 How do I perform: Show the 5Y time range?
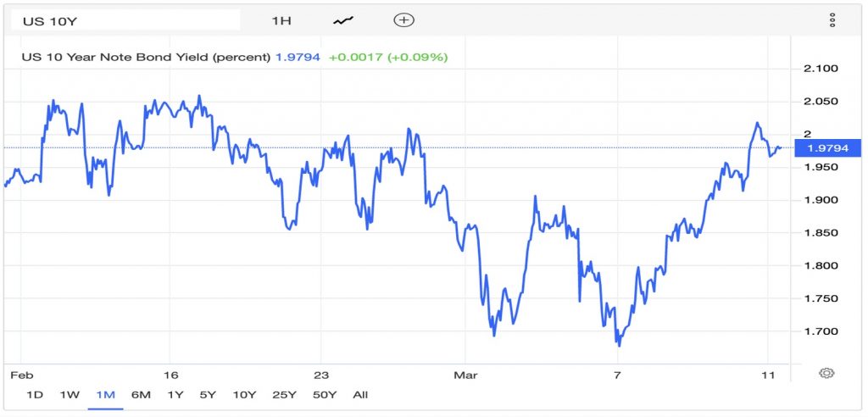208,394
